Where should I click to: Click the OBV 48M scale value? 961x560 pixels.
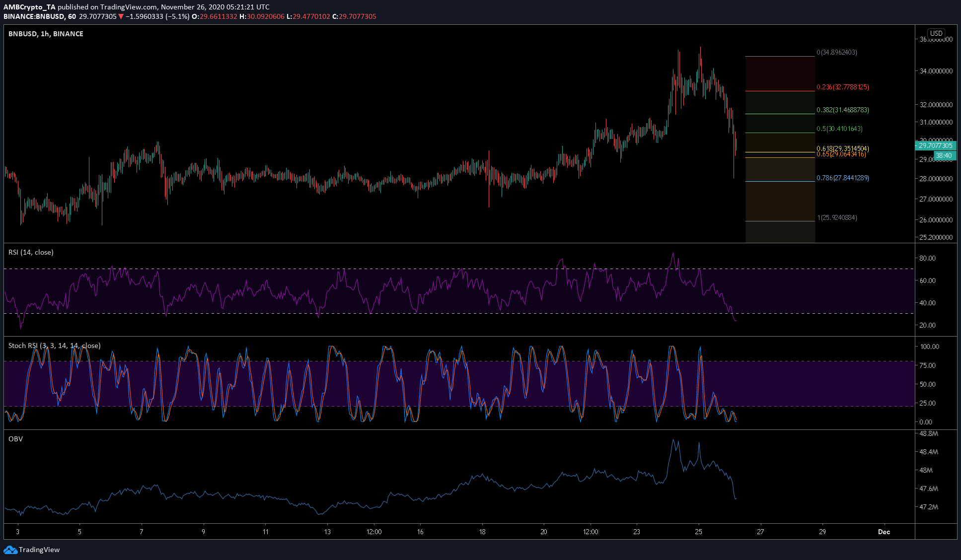[x=926, y=470]
